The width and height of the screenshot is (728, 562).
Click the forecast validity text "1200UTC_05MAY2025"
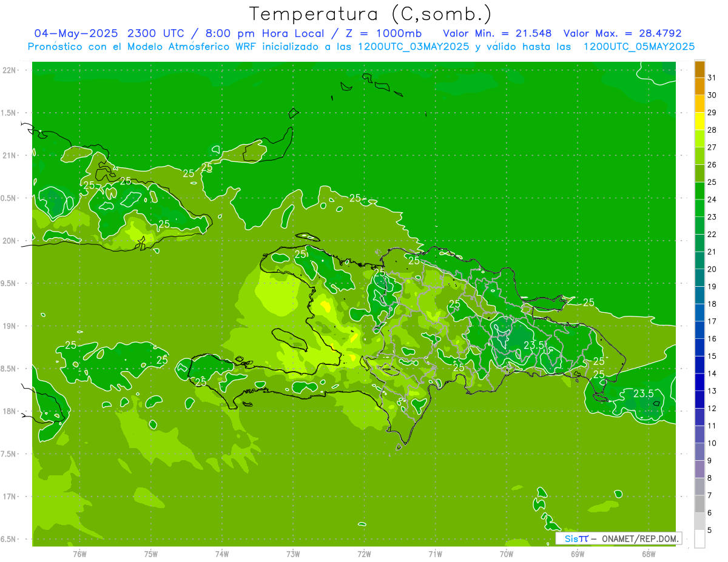coord(639,47)
